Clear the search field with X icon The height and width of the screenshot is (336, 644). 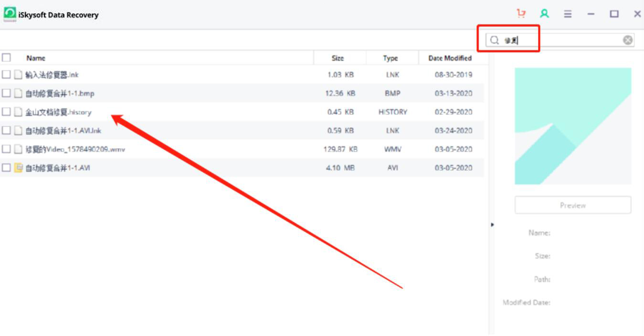[x=628, y=40]
